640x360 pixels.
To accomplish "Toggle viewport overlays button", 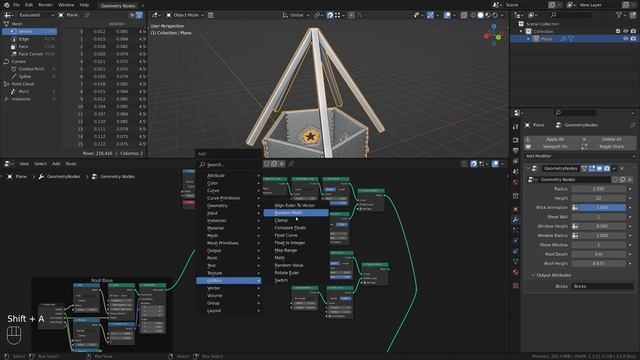I will 447,15.
